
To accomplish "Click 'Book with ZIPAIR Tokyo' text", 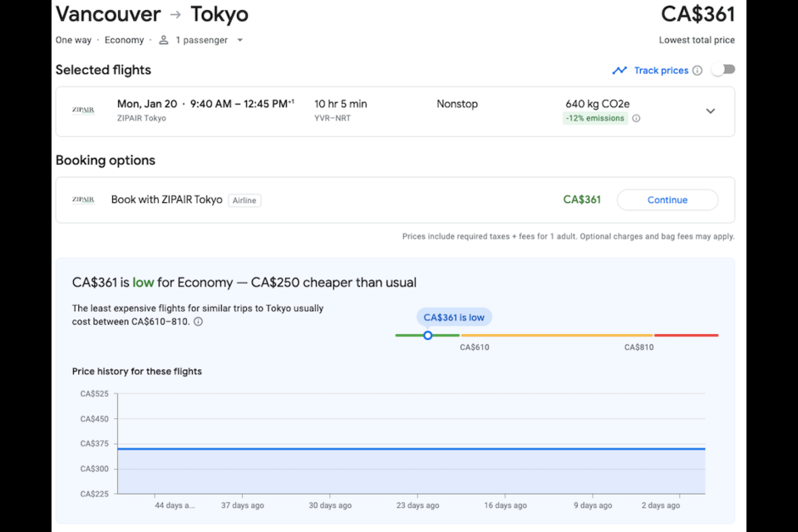I will click(167, 199).
